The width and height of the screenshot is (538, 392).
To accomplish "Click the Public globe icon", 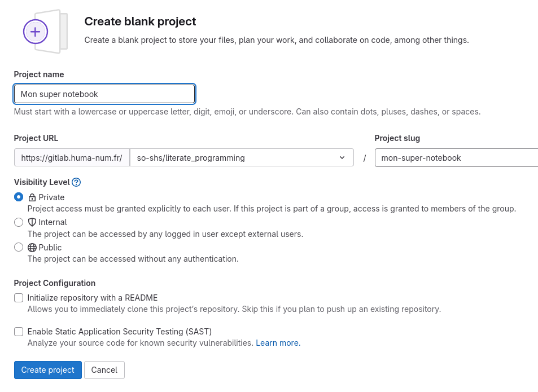I will click(32, 248).
